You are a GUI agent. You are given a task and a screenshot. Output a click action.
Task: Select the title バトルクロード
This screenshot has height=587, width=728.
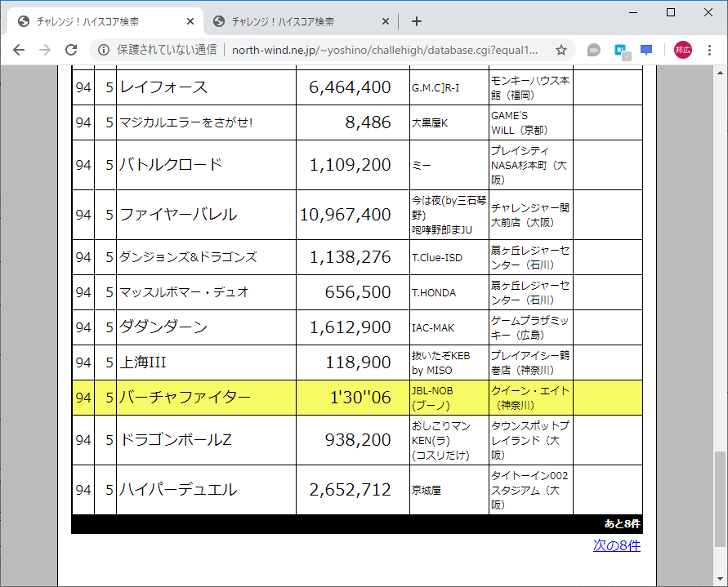pos(171,165)
